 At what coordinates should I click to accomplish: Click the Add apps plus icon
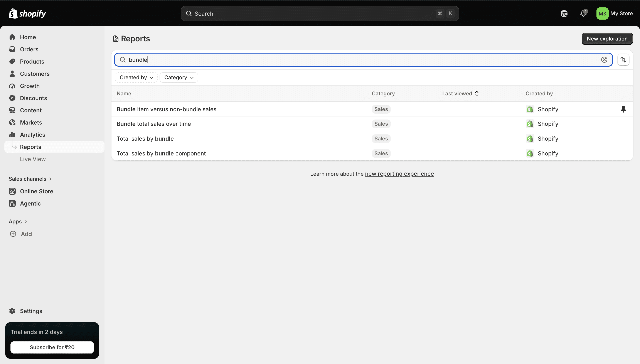pyautogui.click(x=13, y=234)
